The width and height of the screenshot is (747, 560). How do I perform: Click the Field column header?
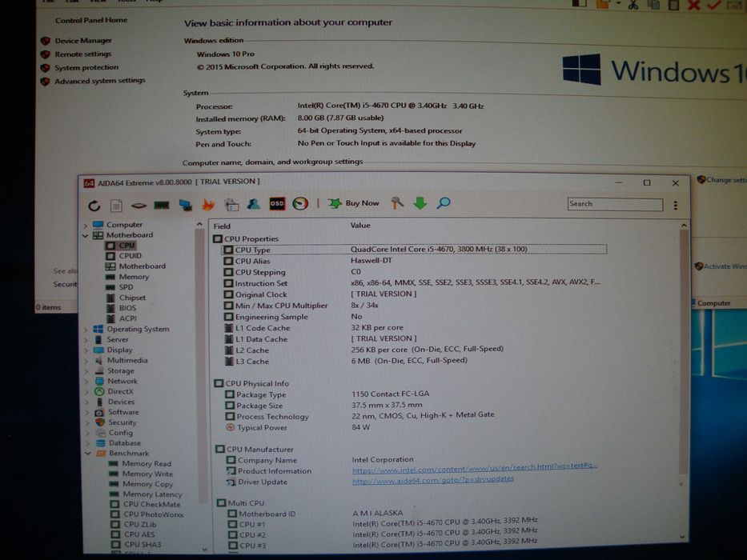(x=222, y=226)
